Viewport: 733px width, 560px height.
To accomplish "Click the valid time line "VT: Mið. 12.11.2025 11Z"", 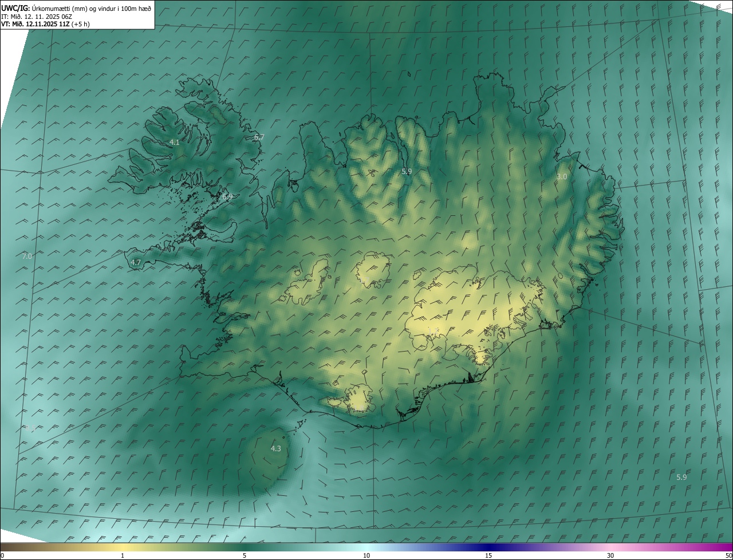I will coord(36,24).
